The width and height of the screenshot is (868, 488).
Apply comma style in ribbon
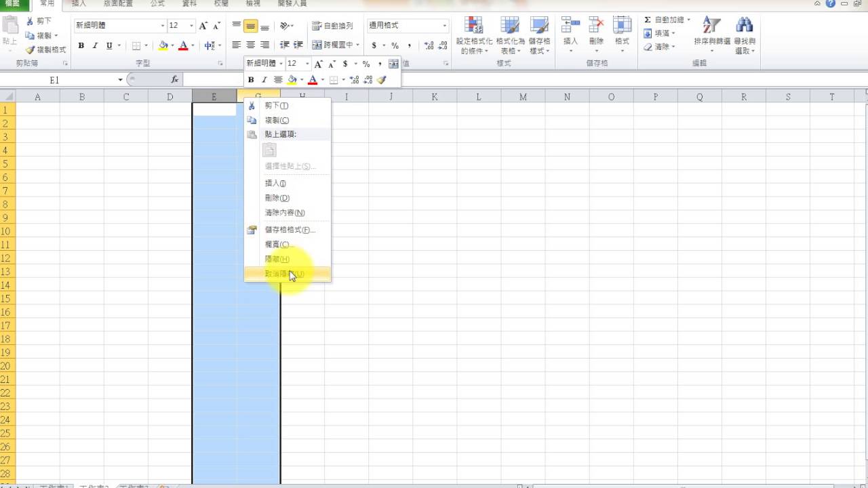coord(409,45)
